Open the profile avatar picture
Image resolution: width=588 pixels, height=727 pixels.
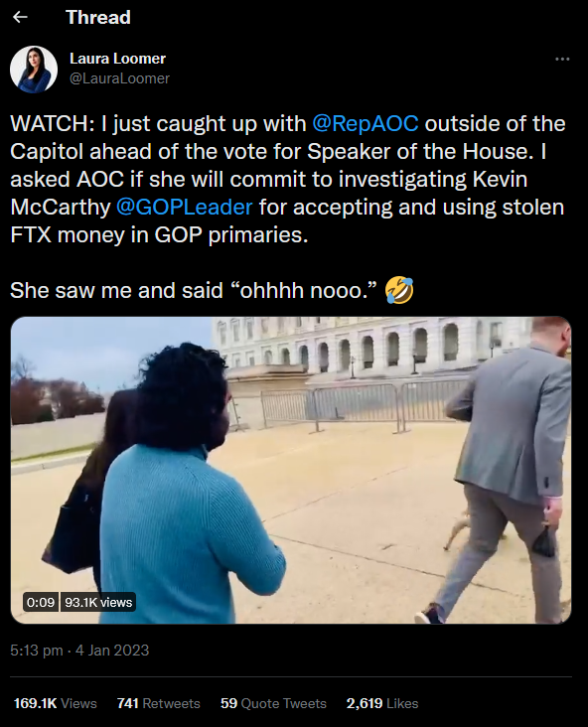click(34, 70)
